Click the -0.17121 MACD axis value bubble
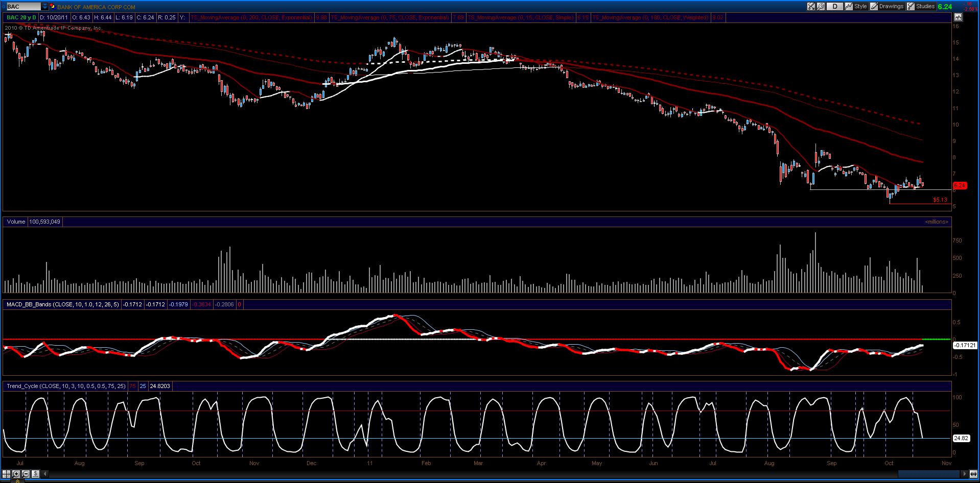The image size is (980, 483). (x=965, y=346)
